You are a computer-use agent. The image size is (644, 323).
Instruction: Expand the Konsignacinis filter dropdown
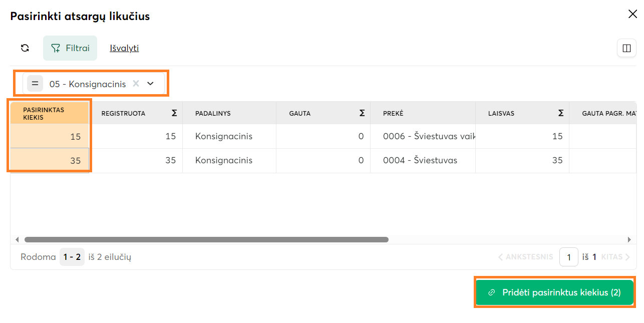pyautogui.click(x=150, y=84)
